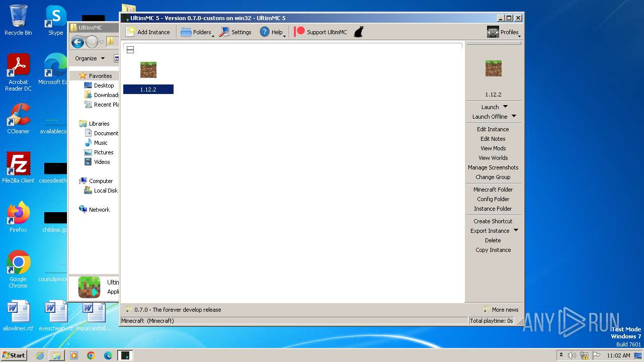Open CCleaner desktop shortcut
This screenshot has width=644, height=362.
click(18, 119)
